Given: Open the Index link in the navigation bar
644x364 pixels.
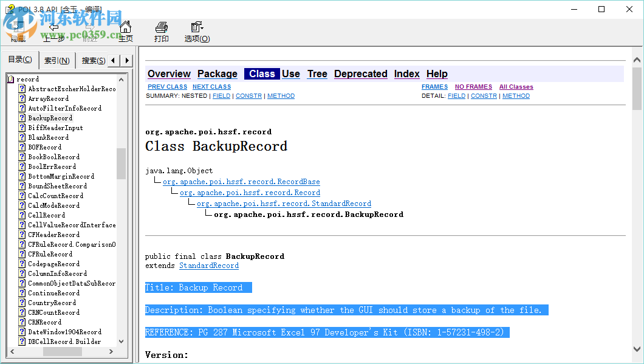Looking at the screenshot, I should (406, 74).
